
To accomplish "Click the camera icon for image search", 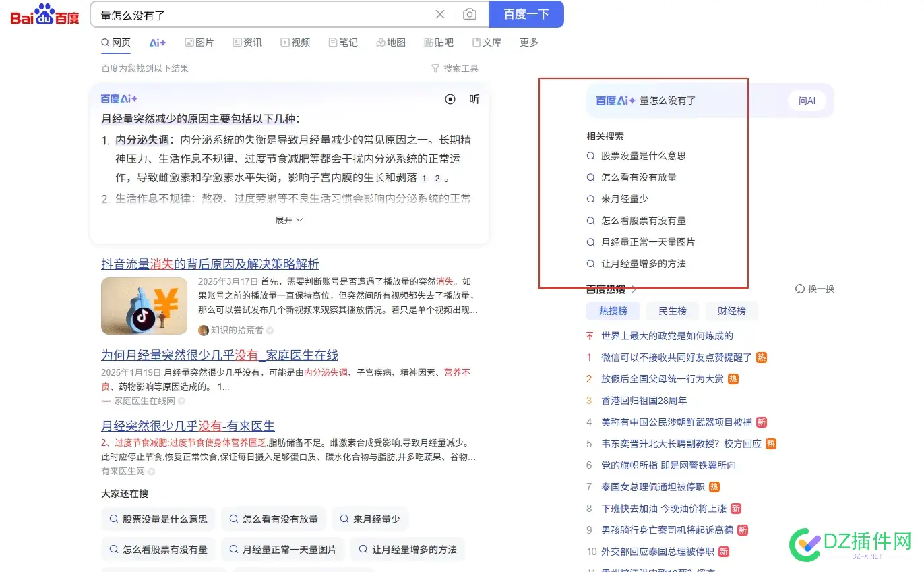I will (x=470, y=14).
